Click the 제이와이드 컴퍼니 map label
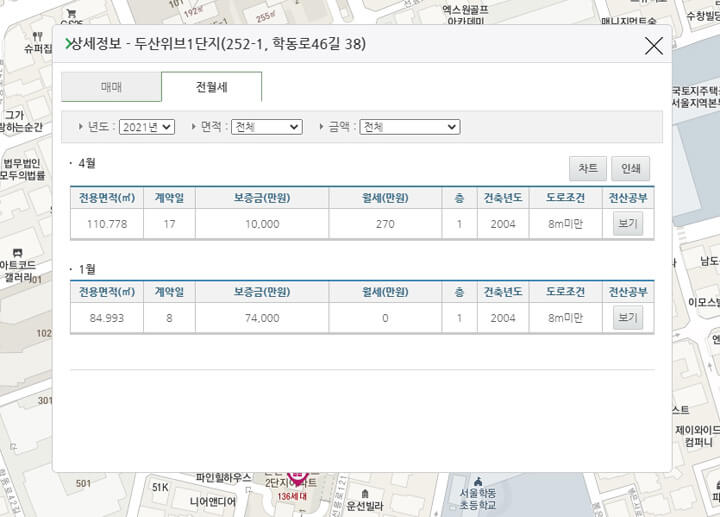Screen dimensions: 720x517 pyautogui.click(x=698, y=436)
